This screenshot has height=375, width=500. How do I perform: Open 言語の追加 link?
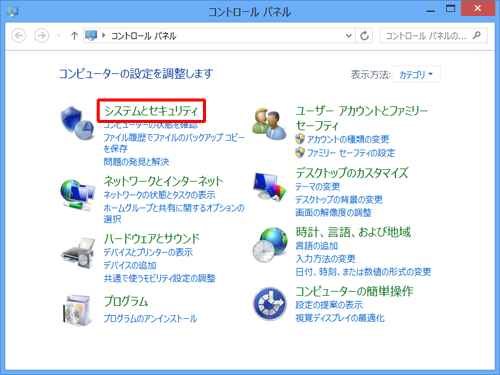coord(317,246)
